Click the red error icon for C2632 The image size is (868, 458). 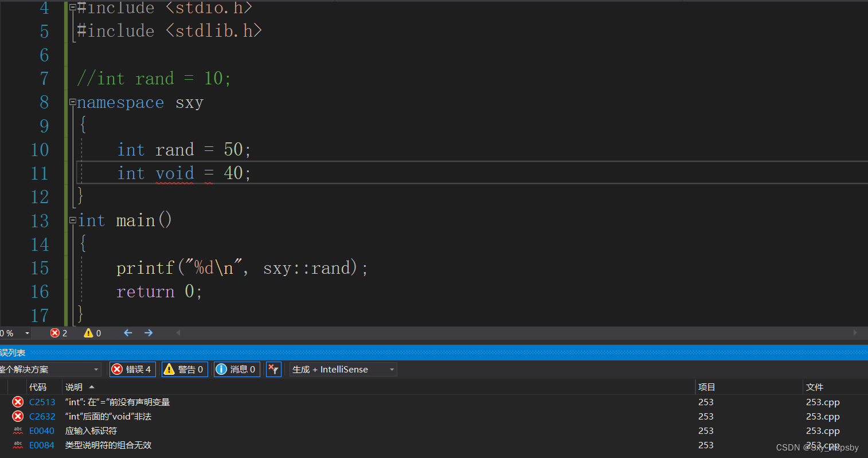[x=18, y=416]
